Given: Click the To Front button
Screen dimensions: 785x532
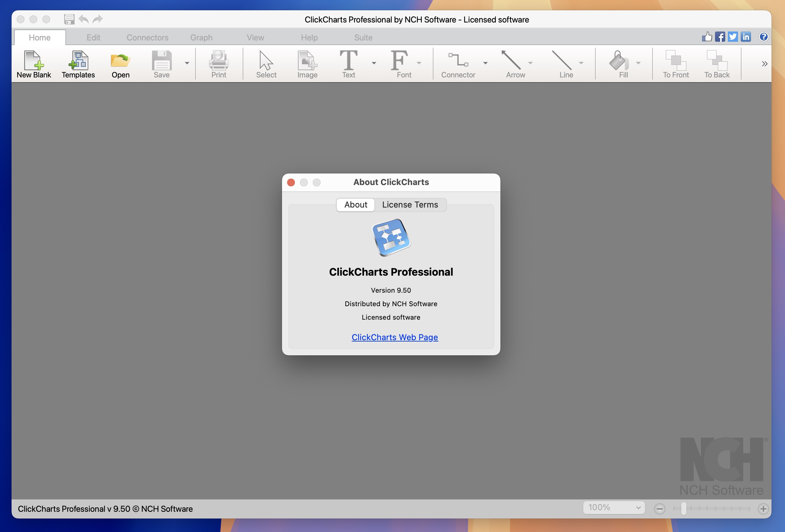Looking at the screenshot, I should 675,64.
